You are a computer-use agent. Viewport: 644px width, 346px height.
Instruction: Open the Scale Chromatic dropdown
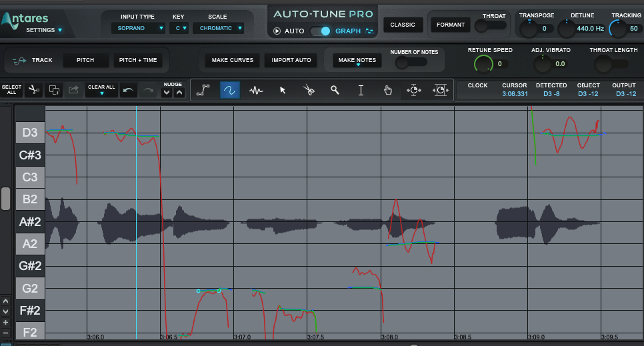pos(218,28)
